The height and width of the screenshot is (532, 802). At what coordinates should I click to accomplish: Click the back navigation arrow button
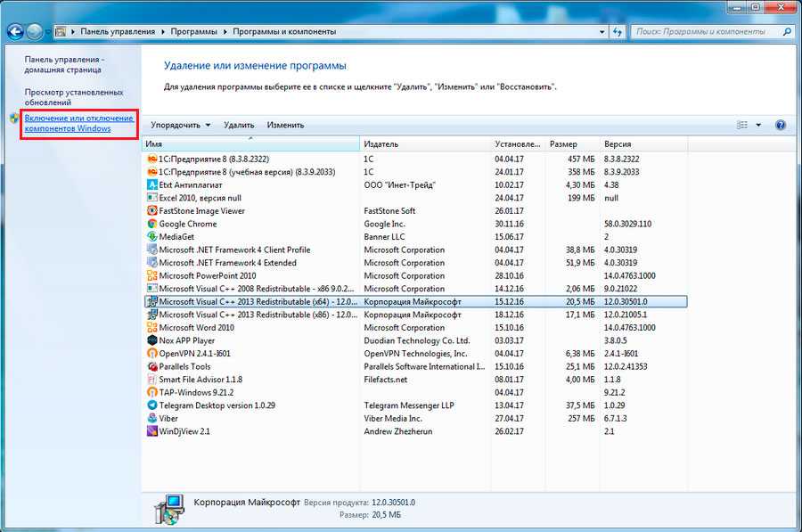click(x=14, y=31)
